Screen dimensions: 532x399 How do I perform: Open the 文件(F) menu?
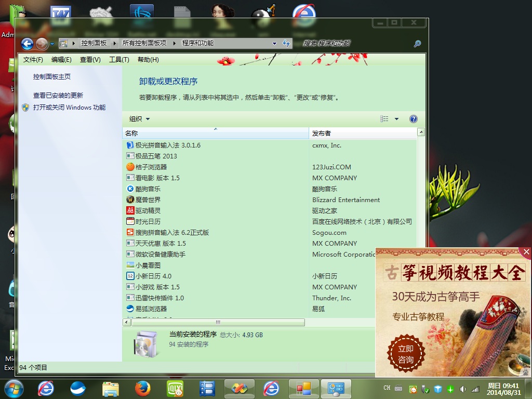pos(33,60)
